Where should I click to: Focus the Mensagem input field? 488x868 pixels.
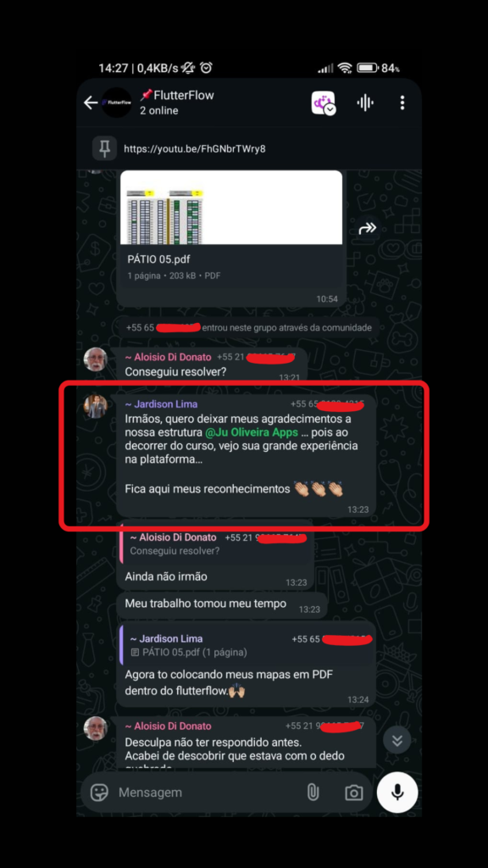click(208, 793)
